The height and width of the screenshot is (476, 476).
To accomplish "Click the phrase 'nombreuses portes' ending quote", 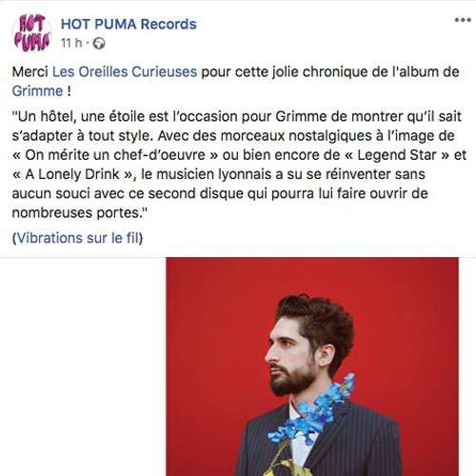I will pos(77,213).
